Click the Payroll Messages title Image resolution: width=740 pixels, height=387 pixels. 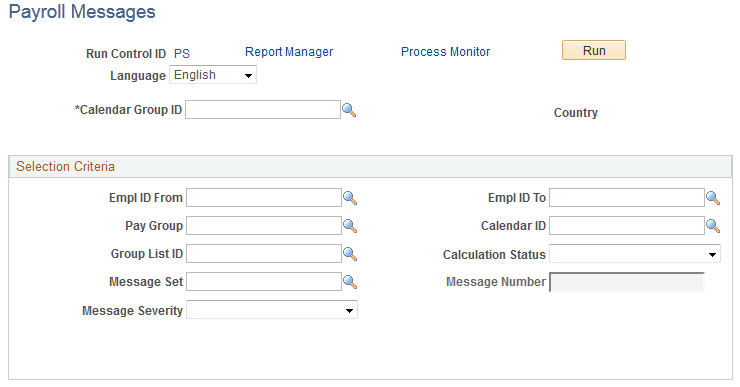[x=82, y=12]
